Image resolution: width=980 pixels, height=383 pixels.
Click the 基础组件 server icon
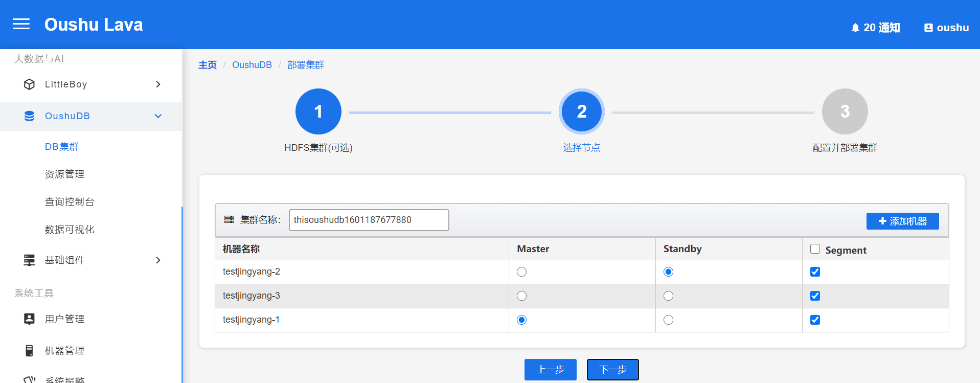tap(30, 260)
